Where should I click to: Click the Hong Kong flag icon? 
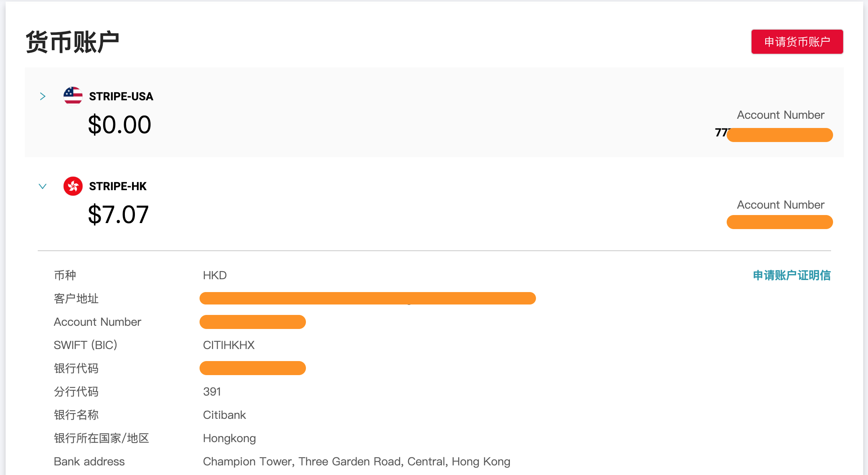[x=73, y=186]
